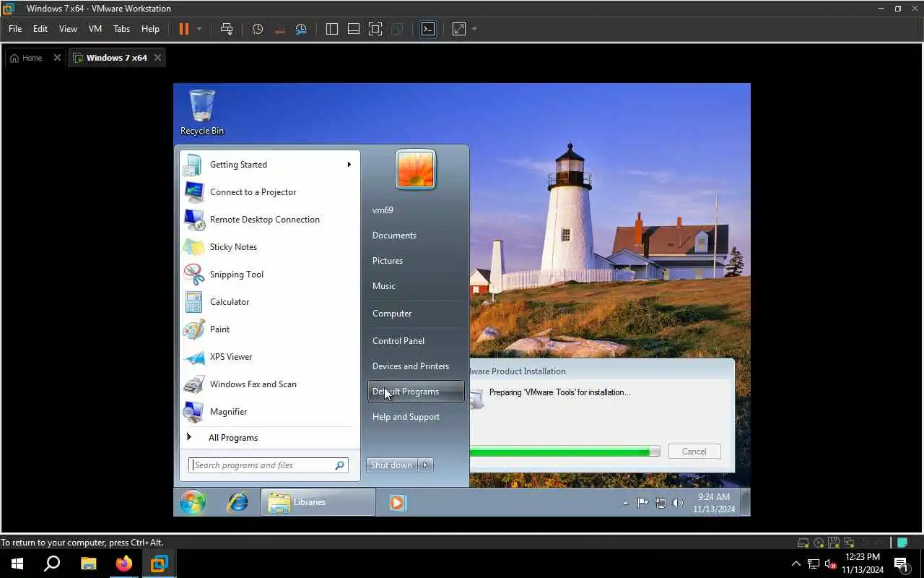Enter full screen mode via toolbar icon
This screenshot has width=924, height=578.
375,29
